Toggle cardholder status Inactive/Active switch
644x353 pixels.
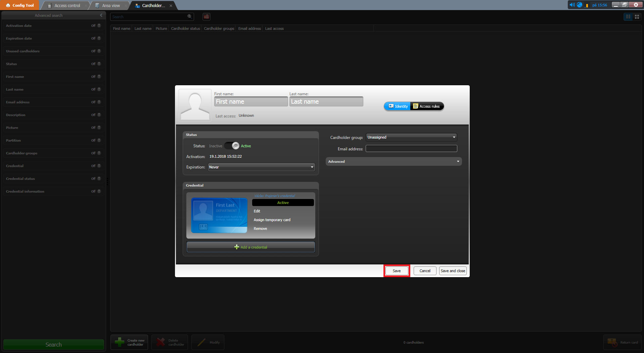(x=232, y=146)
